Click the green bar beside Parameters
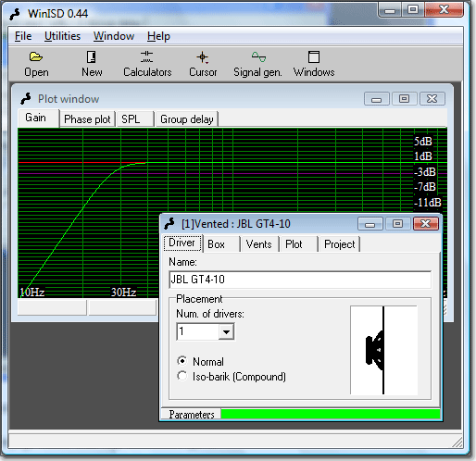The image size is (476, 461). [x=331, y=414]
